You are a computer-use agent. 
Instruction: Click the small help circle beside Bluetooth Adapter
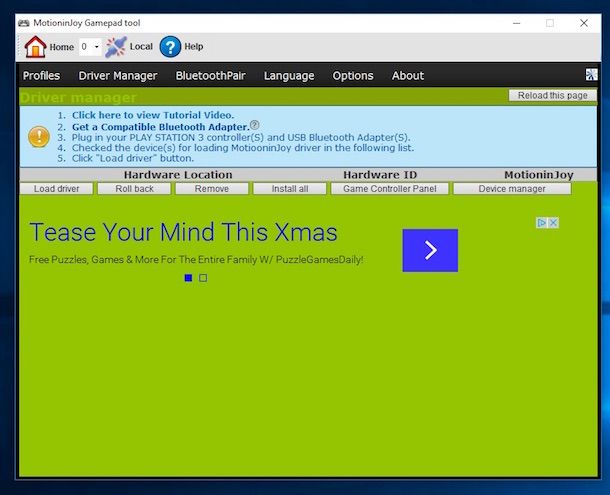[254, 125]
